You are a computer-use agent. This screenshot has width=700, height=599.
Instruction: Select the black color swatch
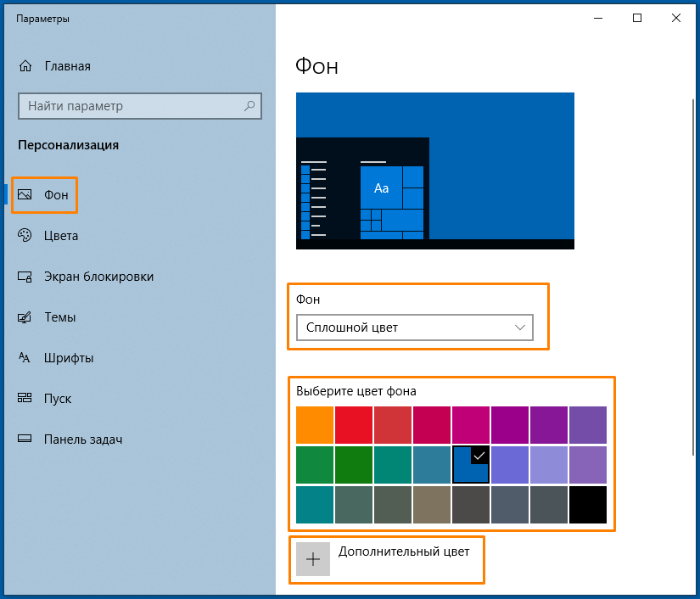click(588, 504)
